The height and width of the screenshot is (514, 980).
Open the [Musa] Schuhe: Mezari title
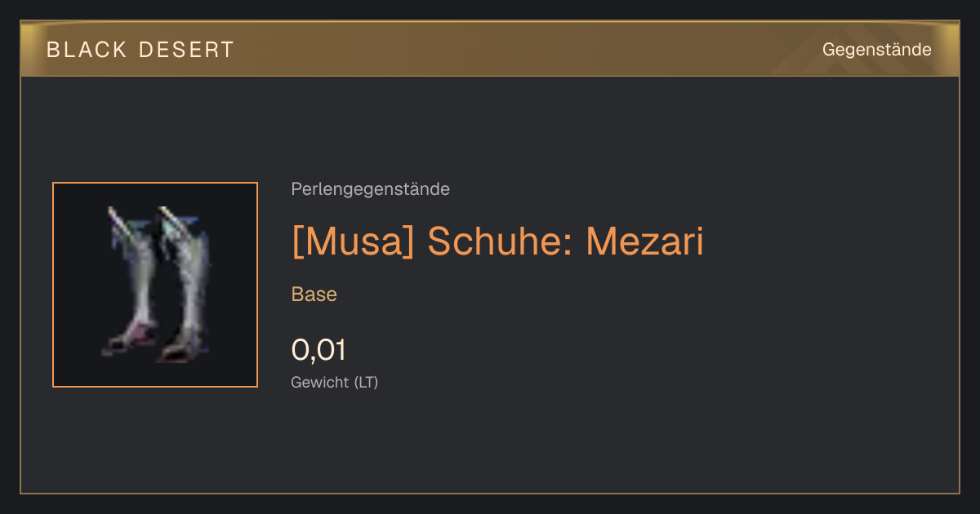497,241
